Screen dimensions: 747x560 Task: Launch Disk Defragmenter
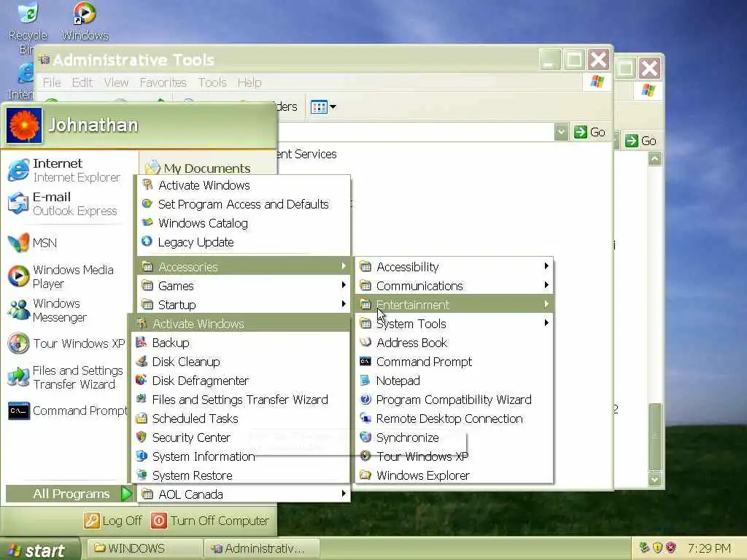click(x=241, y=381)
